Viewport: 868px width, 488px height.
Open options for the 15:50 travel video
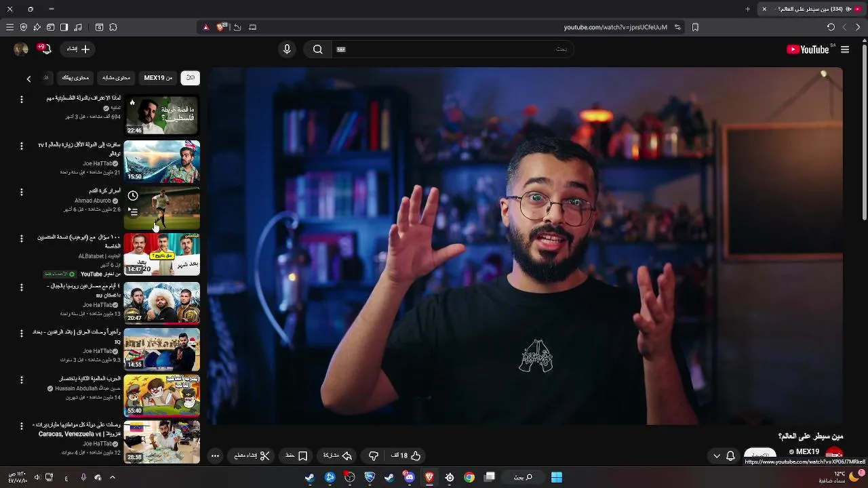tap(21, 146)
